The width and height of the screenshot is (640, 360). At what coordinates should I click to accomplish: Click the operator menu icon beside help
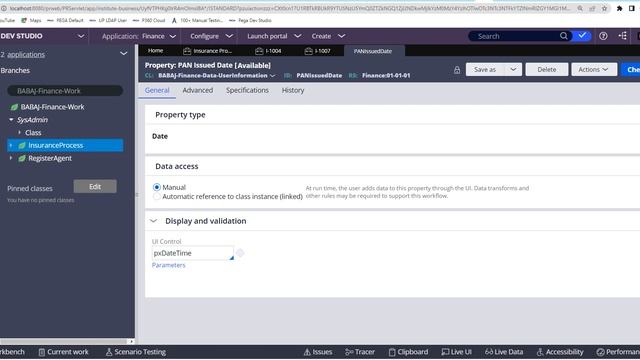pyautogui.click(x=623, y=36)
